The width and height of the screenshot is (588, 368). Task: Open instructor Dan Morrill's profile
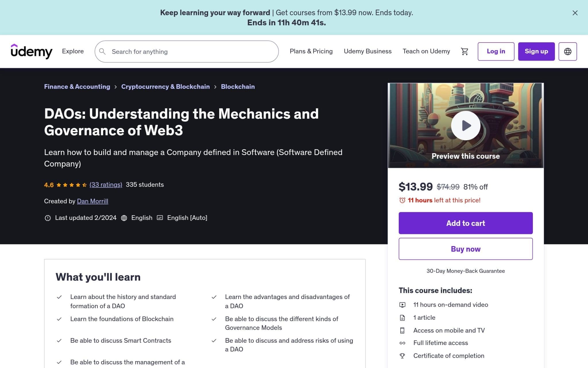(x=92, y=201)
